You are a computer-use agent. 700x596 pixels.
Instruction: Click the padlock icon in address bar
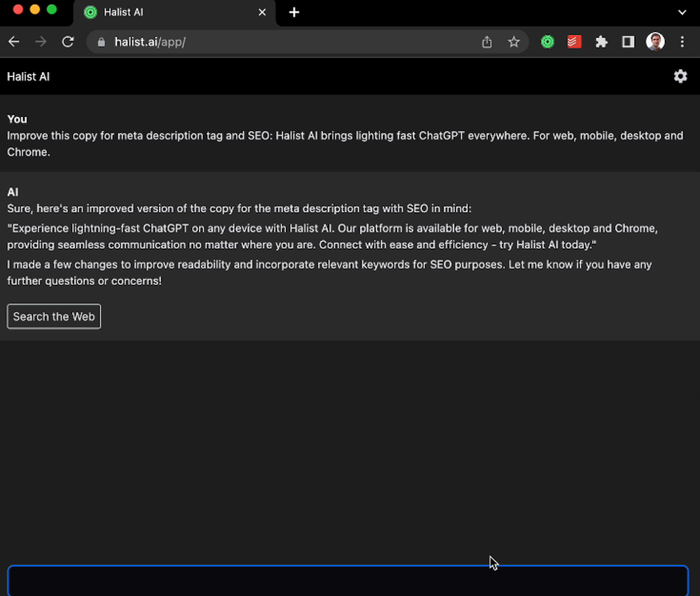pyautogui.click(x=100, y=42)
